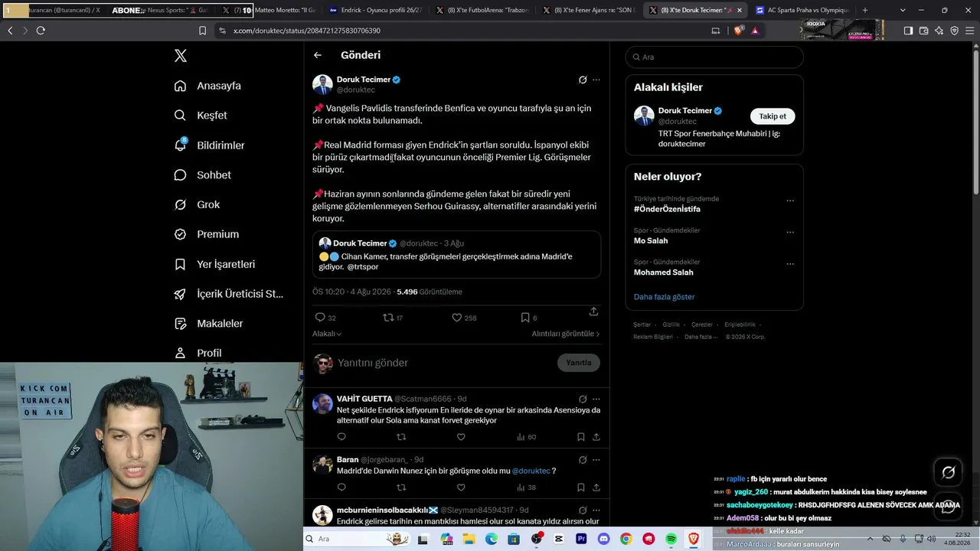Open more options menu on main post
980x551 pixels.
[x=596, y=80]
